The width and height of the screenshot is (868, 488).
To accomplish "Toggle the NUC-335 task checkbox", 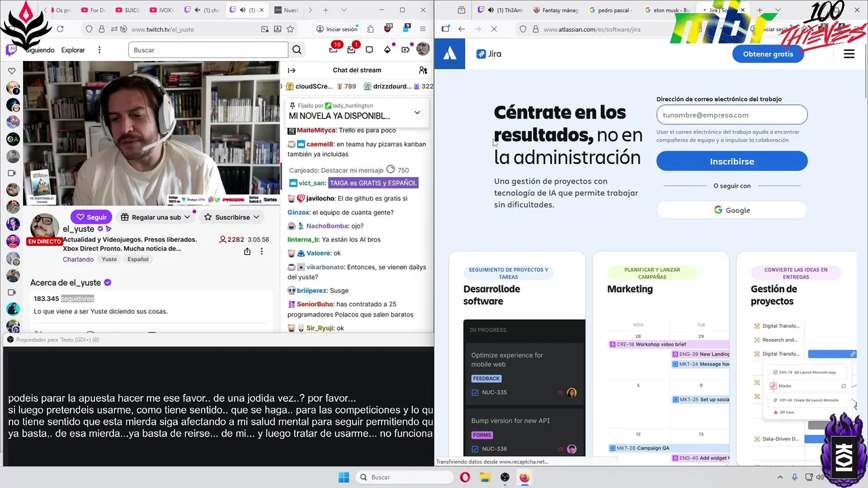I will (x=475, y=392).
